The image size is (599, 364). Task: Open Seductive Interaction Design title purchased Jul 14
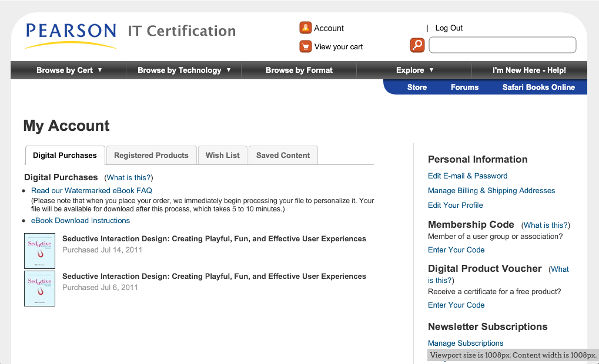(x=215, y=239)
